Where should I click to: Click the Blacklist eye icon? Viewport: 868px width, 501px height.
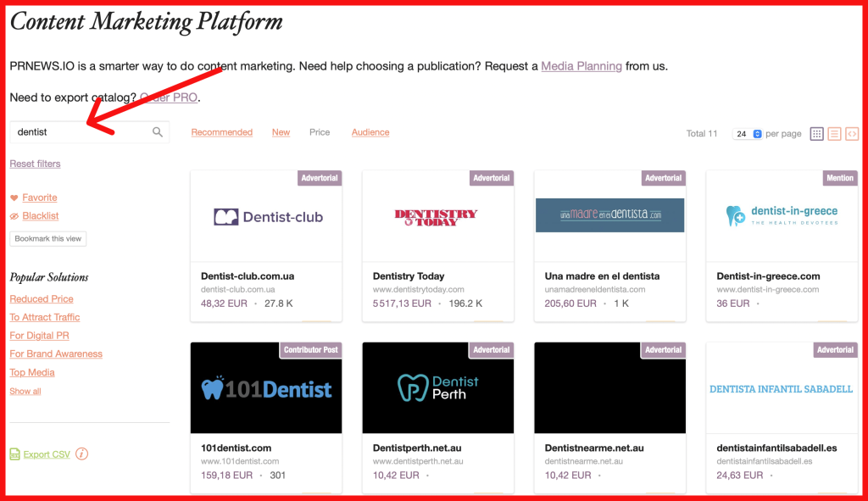click(x=14, y=216)
